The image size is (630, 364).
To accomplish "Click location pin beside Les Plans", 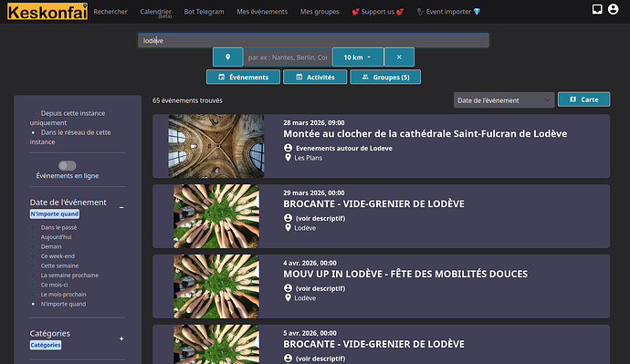I will tap(288, 158).
